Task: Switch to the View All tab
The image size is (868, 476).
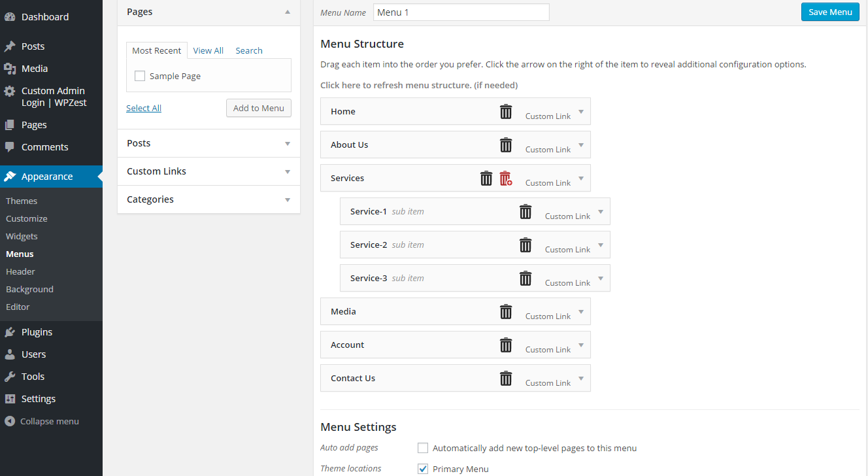Action: point(209,50)
